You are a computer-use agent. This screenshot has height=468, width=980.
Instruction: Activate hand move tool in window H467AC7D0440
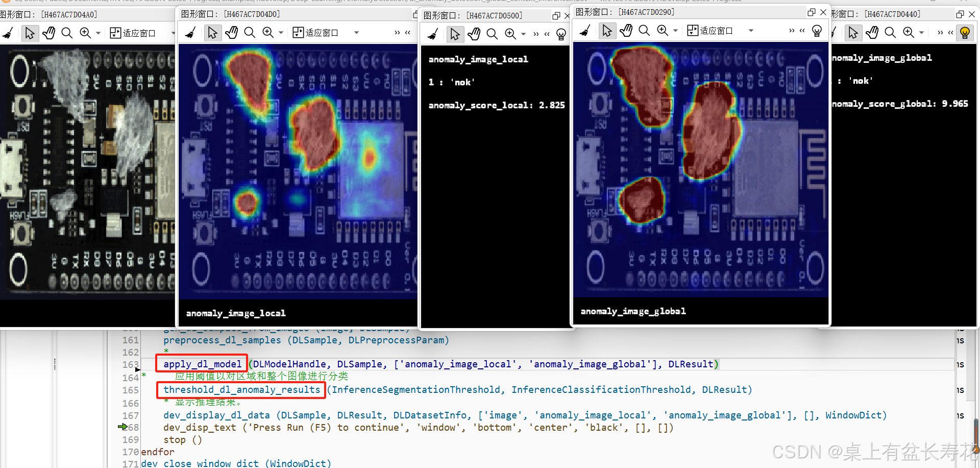(872, 33)
